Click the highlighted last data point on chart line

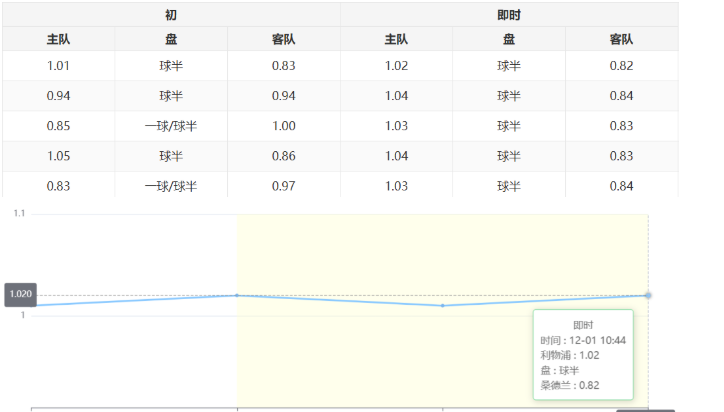click(x=648, y=295)
